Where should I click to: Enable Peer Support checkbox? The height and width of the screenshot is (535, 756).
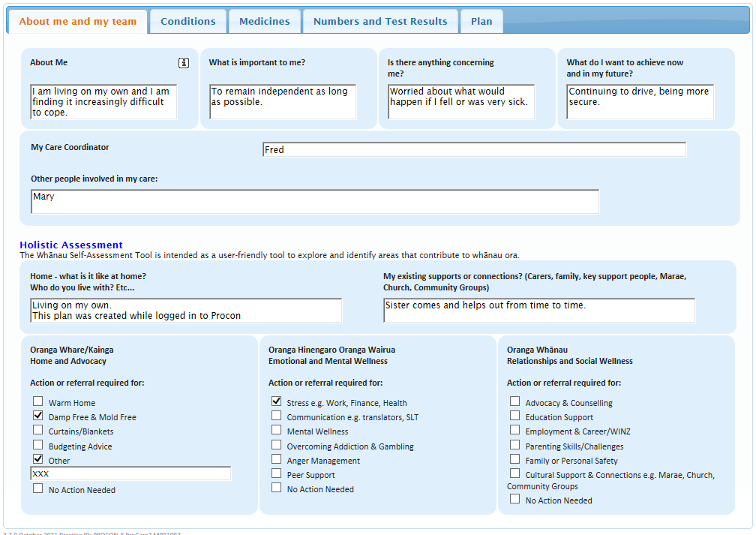point(277,473)
